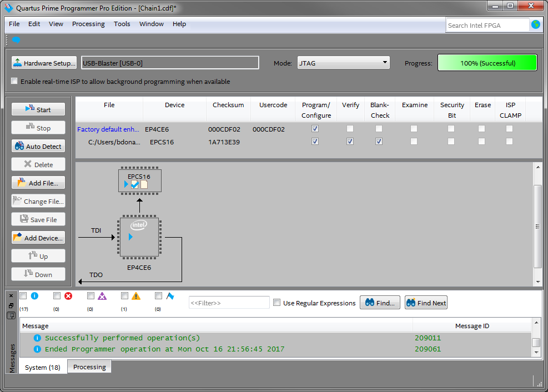Click the 100% Successful progress bar
The image size is (548, 392).
[487, 63]
